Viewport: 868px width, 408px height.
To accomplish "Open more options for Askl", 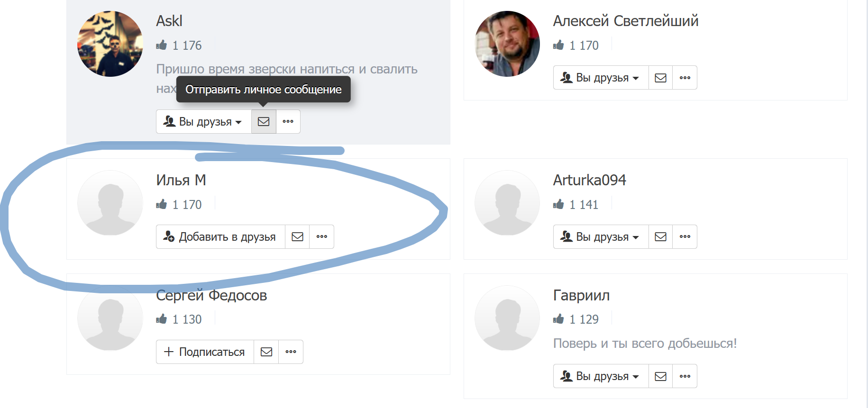I will 288,122.
